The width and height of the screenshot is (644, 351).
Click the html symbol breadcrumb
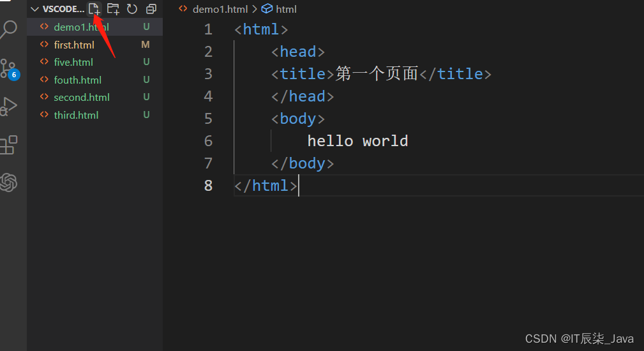click(x=286, y=9)
